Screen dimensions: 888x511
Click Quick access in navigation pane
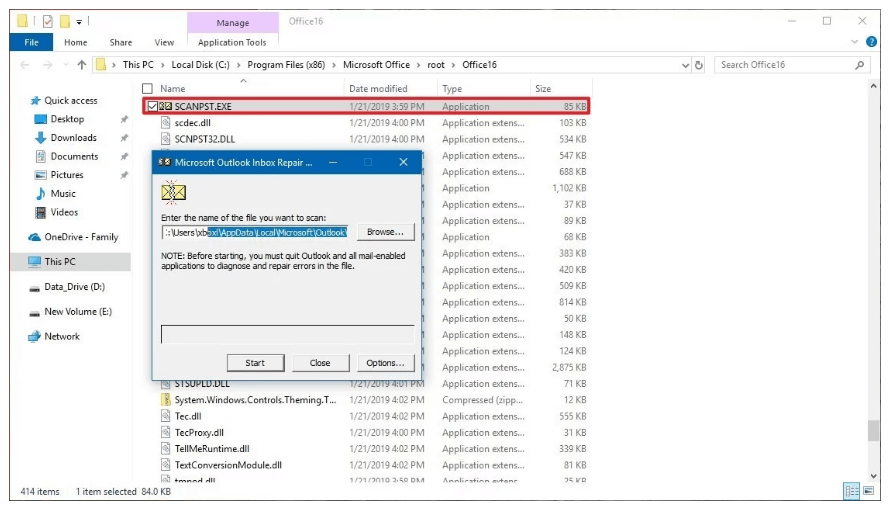tap(71, 101)
